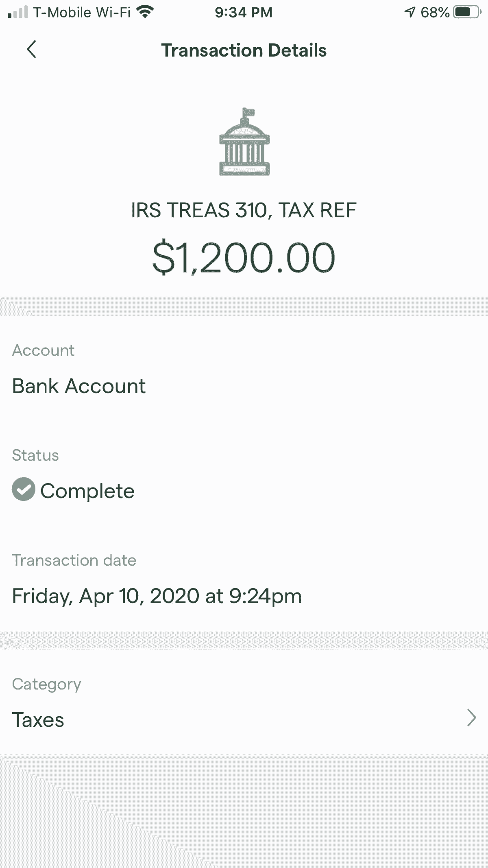Image resolution: width=488 pixels, height=868 pixels.
Task: Select the Bank Account entry
Action: tap(79, 386)
